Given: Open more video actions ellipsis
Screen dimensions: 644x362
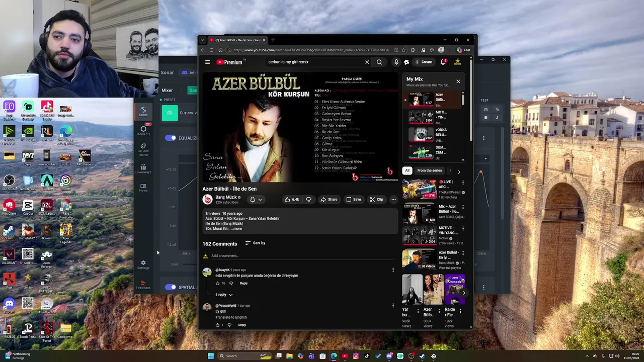Looking at the screenshot, I should point(393,200).
